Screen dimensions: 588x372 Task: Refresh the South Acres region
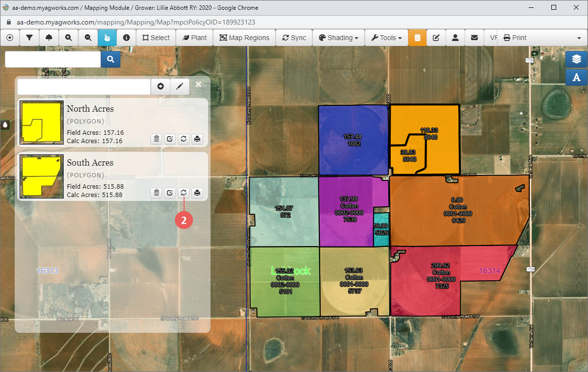point(184,193)
